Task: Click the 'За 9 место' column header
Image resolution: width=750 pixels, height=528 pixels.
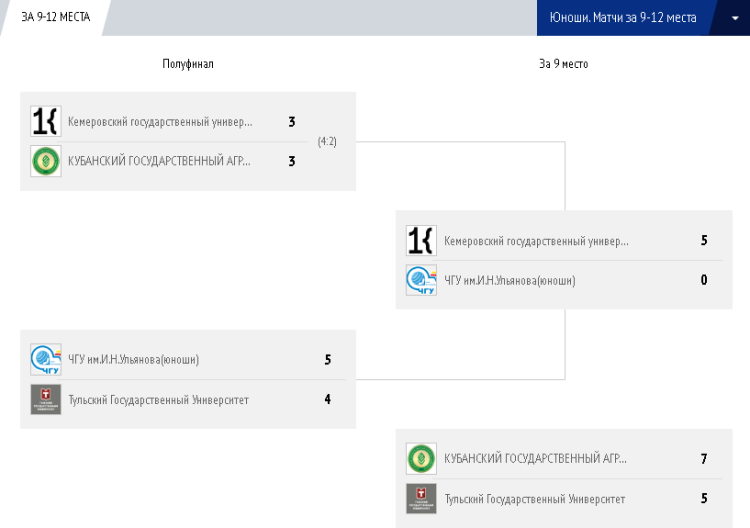Action: coord(563,64)
